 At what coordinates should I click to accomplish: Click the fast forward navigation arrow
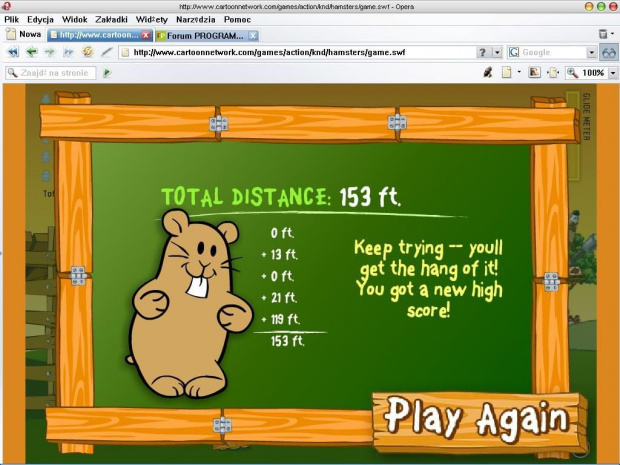point(67,53)
